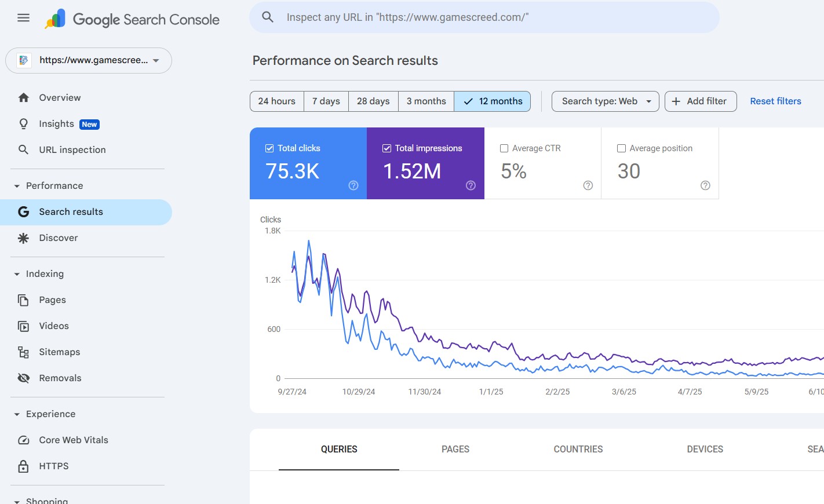Select the Sitemaps sidebar icon
The image size is (824, 504).
(24, 352)
